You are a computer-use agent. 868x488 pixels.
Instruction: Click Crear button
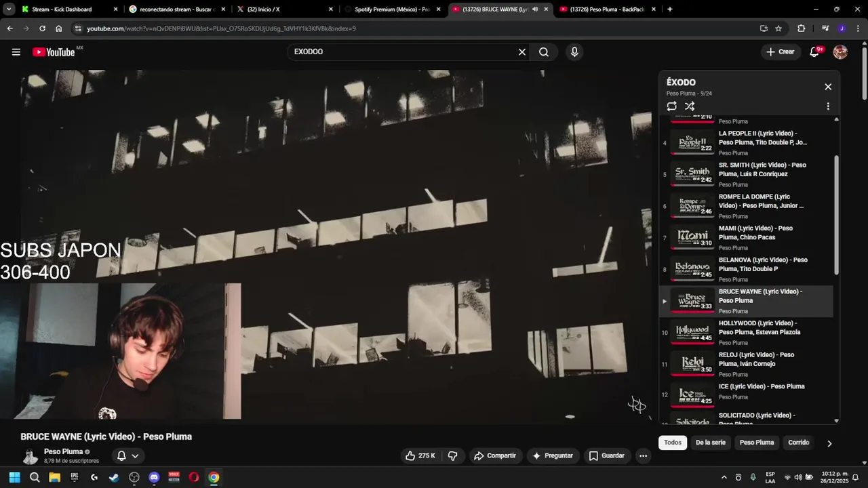780,52
